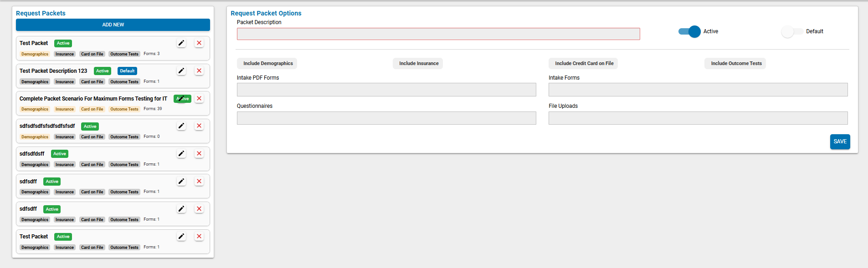Viewport: 868px width, 268px height.
Task: Edit the sdfsdfsdfsfsdfsdfsfsdf packet
Action: click(181, 126)
